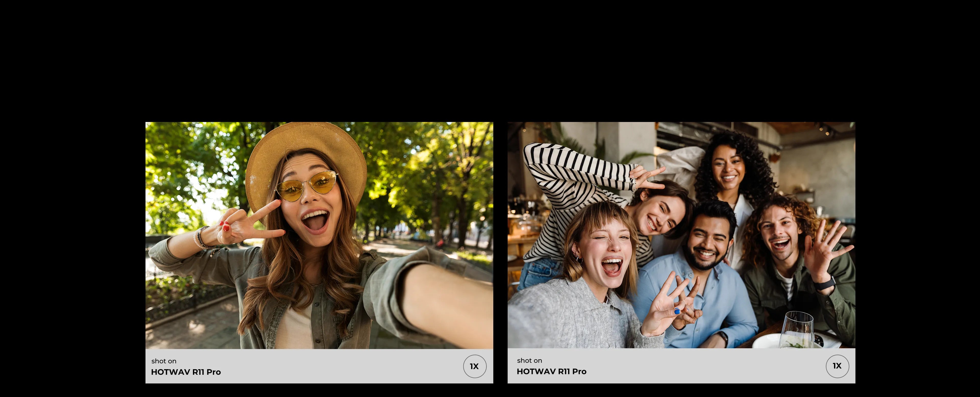Click the gray caption bar under left photo
Screen dimensions: 980x397
[320, 366]
